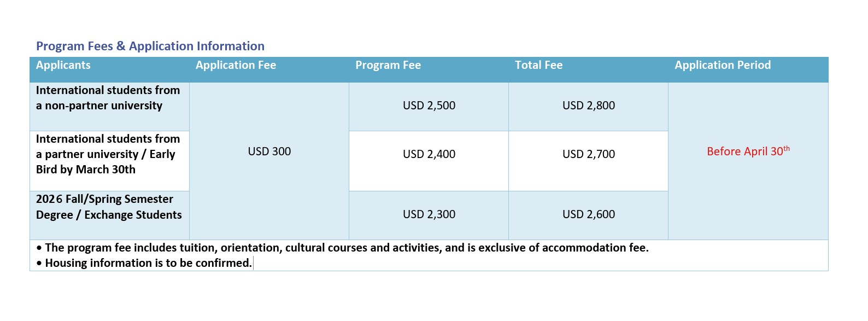The width and height of the screenshot is (868, 321).
Task: Select the USD 2,400 program fee cell
Action: pyautogui.click(x=429, y=154)
